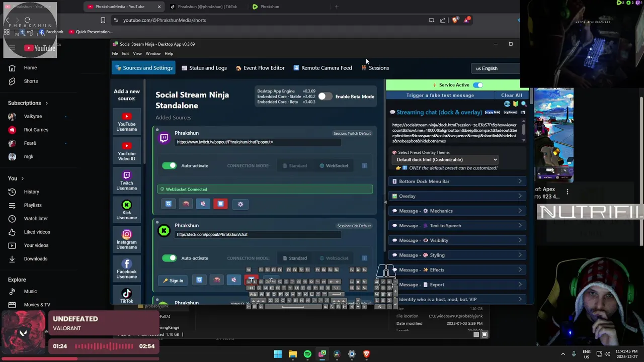Expand Message Text to Speech section
Image resolution: width=644 pixels, height=362 pixels.
tap(457, 226)
